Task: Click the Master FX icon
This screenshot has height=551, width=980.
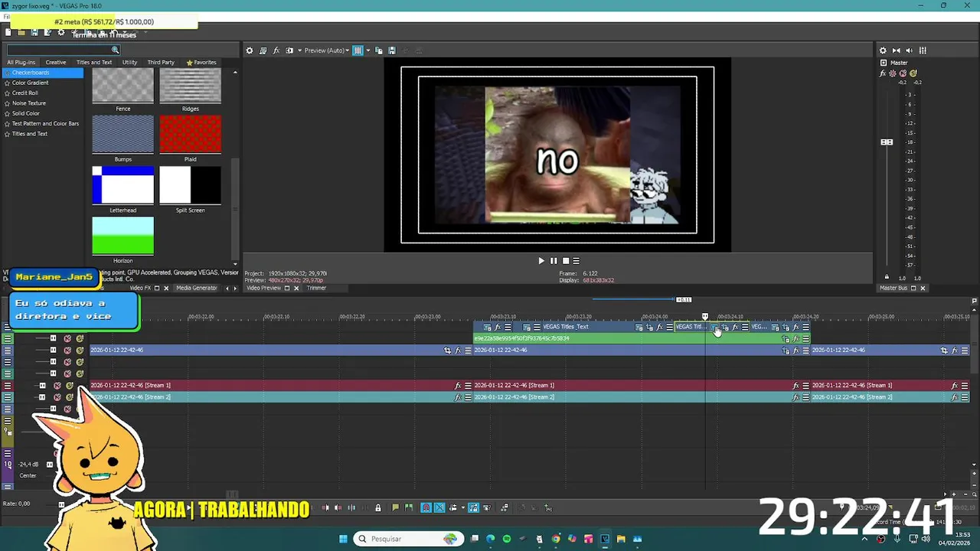Action: pyautogui.click(x=883, y=73)
